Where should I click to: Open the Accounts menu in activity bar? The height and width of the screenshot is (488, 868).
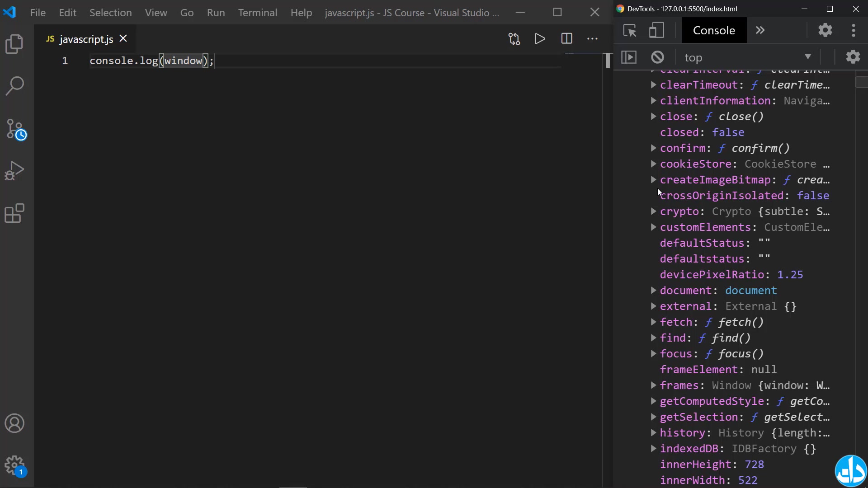[14, 423]
